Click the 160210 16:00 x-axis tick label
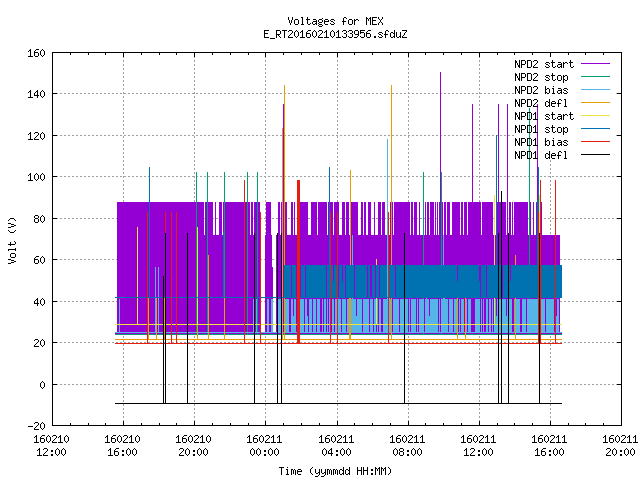This screenshot has width=640, height=480. click(122, 446)
